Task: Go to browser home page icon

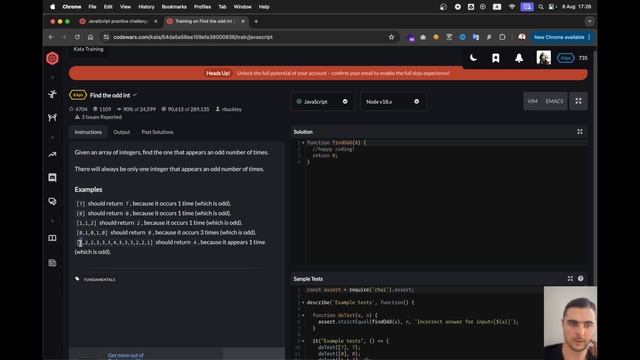Action: point(90,37)
